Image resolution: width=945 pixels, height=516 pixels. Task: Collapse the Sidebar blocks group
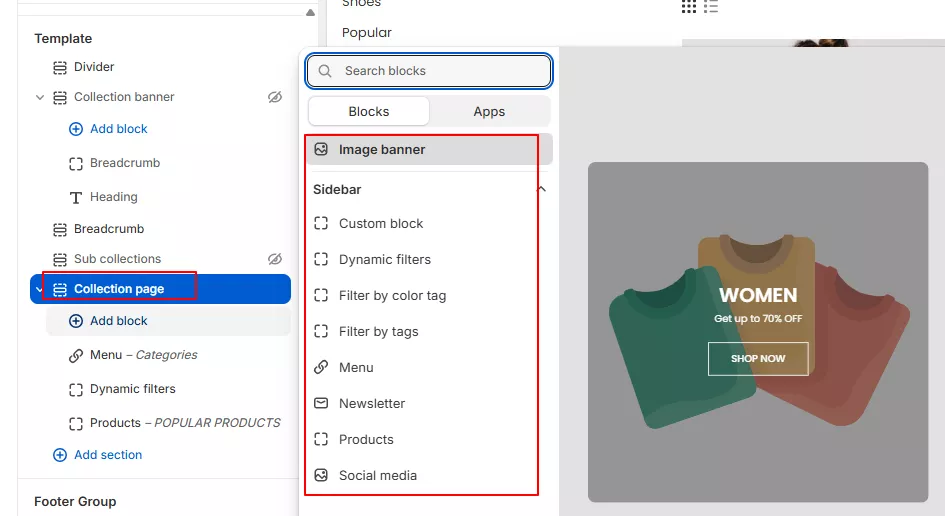tap(541, 189)
